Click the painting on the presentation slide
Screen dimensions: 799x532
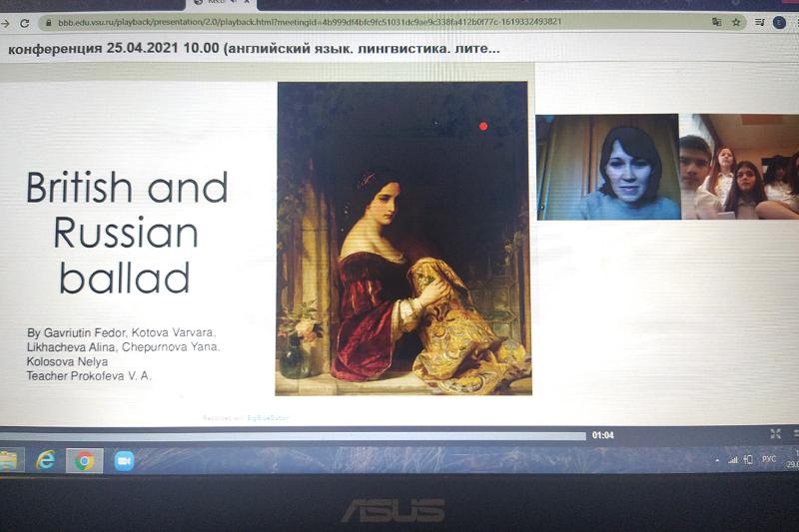(x=402, y=238)
